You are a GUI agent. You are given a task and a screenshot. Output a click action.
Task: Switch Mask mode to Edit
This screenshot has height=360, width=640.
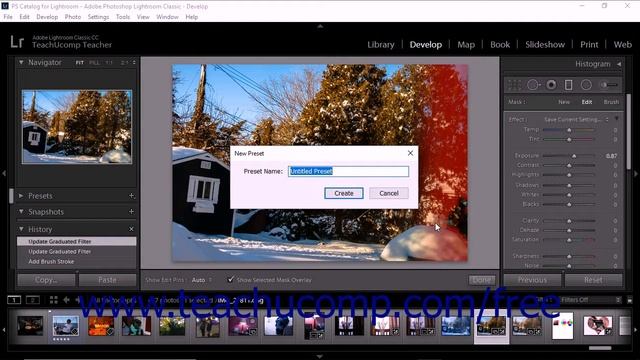(587, 102)
